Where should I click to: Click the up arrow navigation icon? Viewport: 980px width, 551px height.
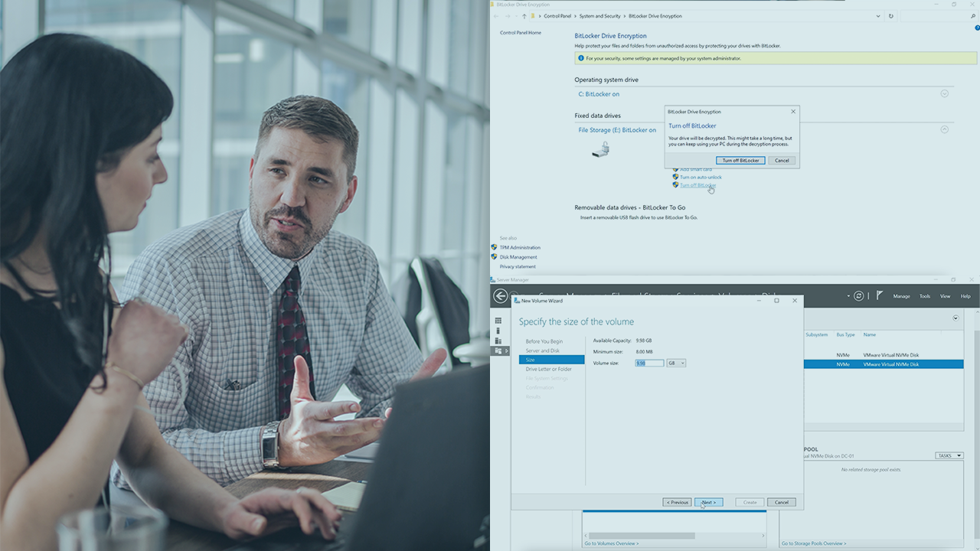pyautogui.click(x=524, y=16)
